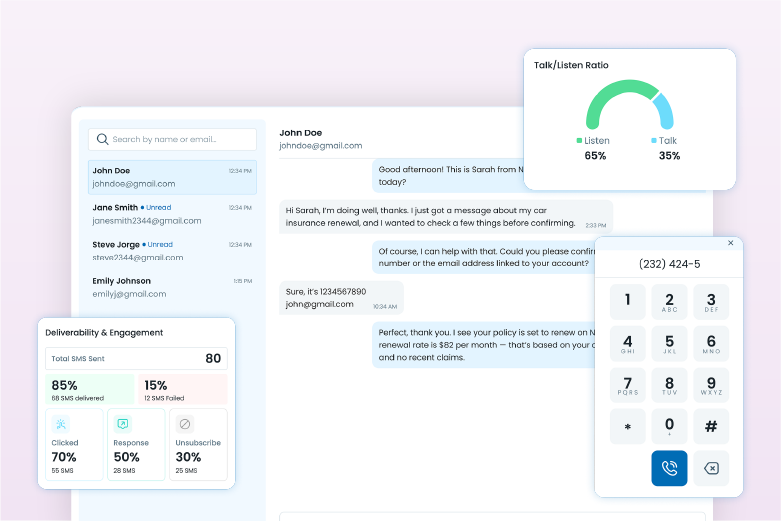Screen dimensions: 781x521
Task: Click the backspace delete icon on dialpad
Action: pos(711,468)
